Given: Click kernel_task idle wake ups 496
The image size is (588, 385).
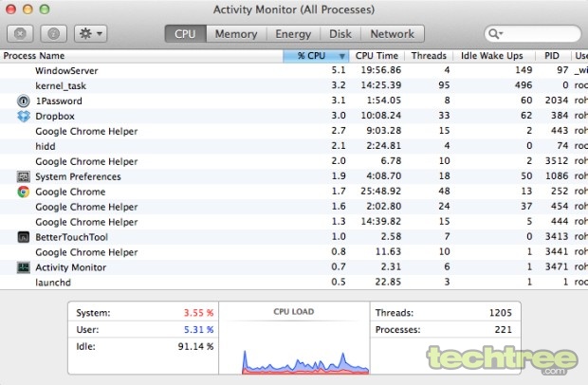Looking at the screenshot, I should pos(524,85).
